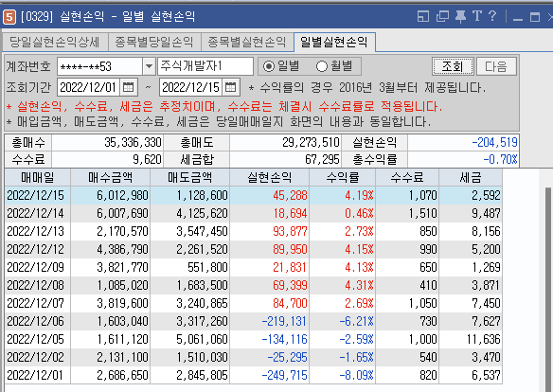Select the row dated 2022/12/08
553x392 pixels.
pyautogui.click(x=254, y=285)
